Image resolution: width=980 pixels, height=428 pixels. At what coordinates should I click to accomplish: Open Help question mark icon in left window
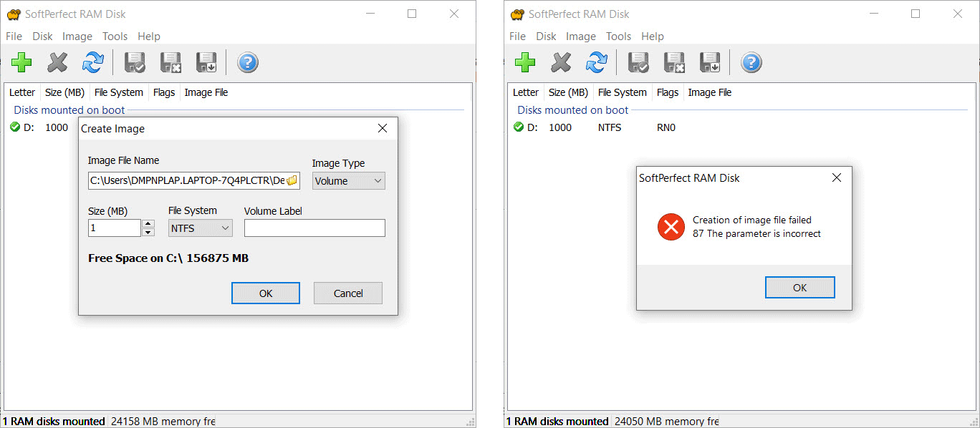pyautogui.click(x=247, y=63)
